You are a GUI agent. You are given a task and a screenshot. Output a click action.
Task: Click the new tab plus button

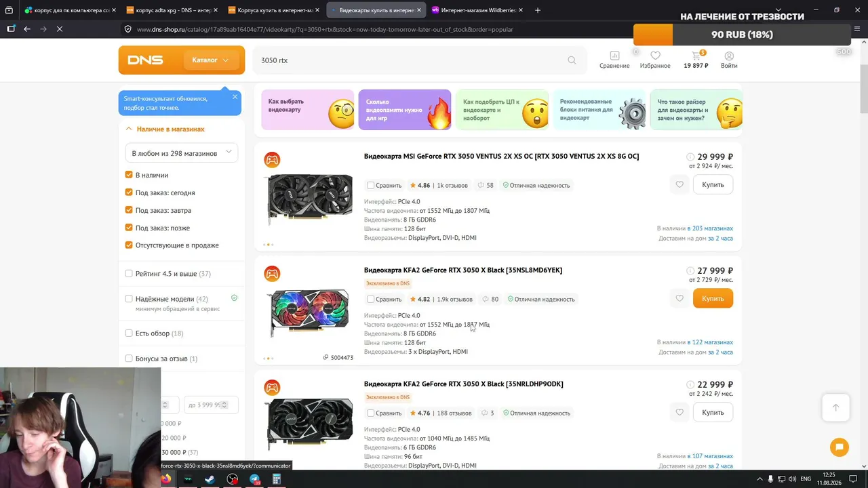(x=538, y=10)
